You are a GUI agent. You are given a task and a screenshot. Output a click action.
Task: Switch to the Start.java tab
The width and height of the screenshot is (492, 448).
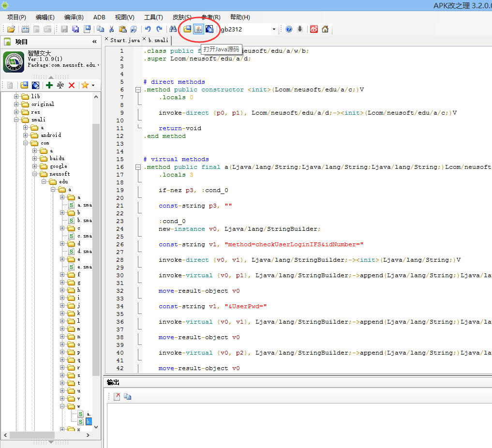124,40
